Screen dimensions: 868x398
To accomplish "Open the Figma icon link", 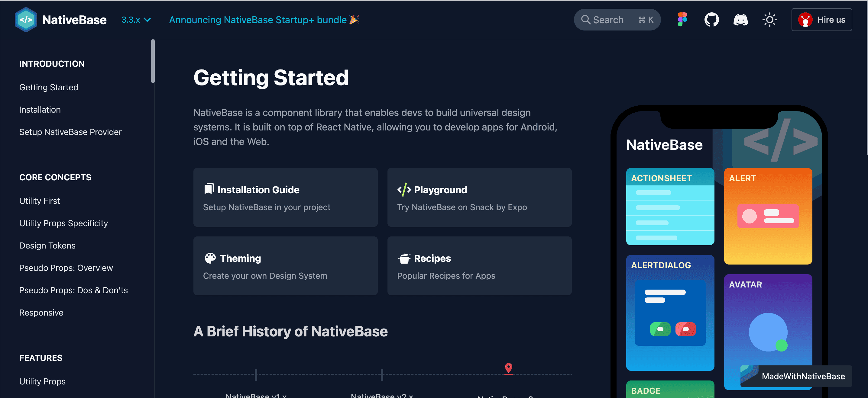I will pyautogui.click(x=682, y=20).
